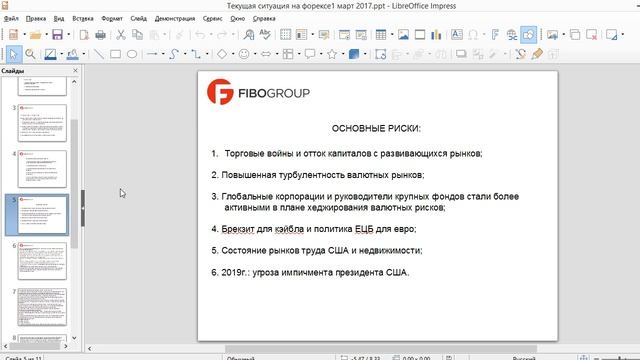
Task: Expand the Curve tool dropdown arrow
Action: point(185,54)
